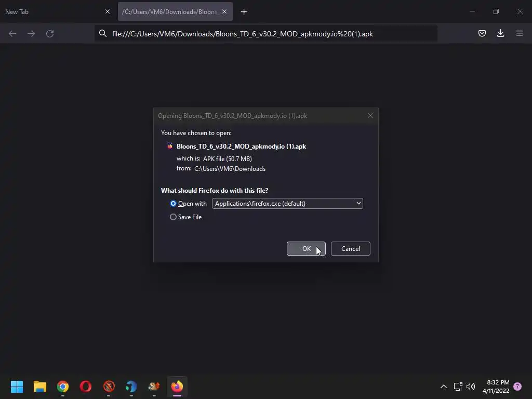Select the Save File radio option
Viewport: 532px width, 399px height.
tap(173, 217)
